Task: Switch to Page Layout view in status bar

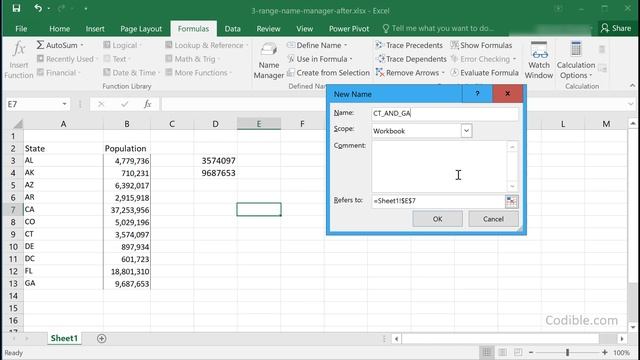Action: tap(502, 352)
